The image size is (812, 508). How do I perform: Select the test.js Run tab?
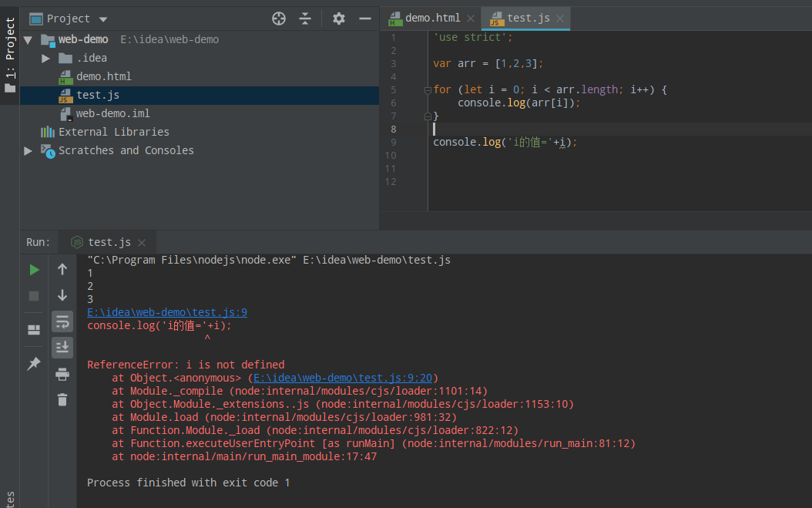pyautogui.click(x=109, y=243)
